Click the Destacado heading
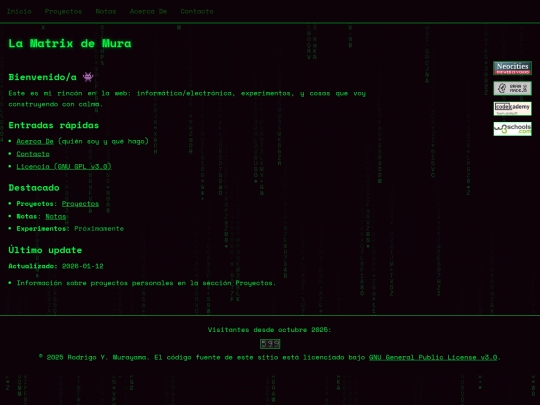 34,188
